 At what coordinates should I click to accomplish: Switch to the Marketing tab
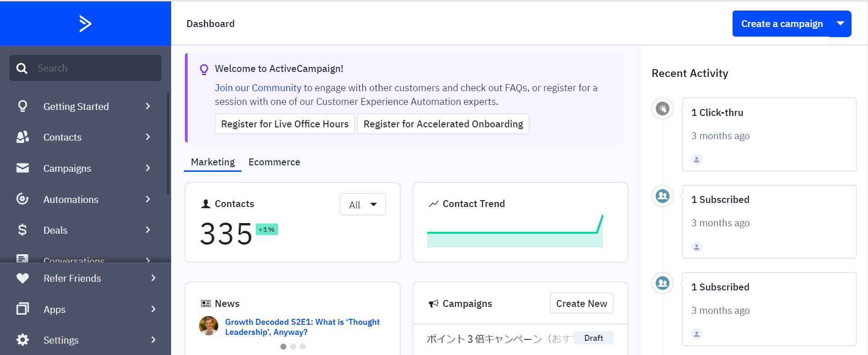click(213, 162)
